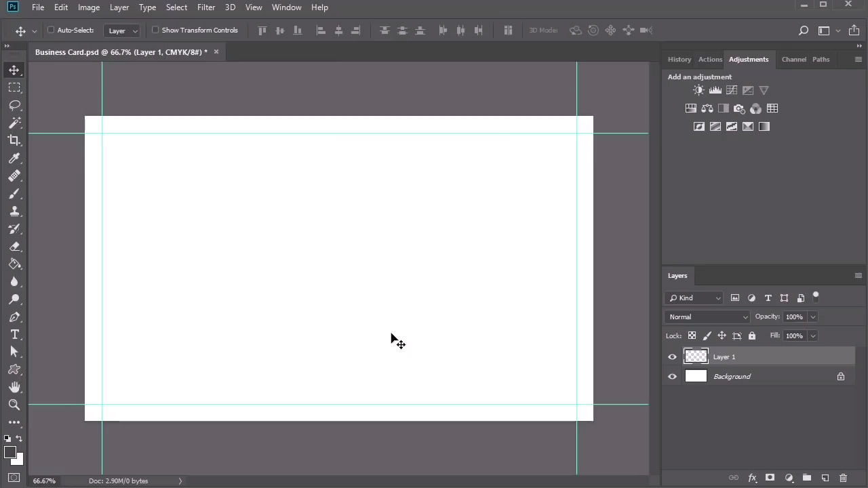The width and height of the screenshot is (868, 488).
Task: Add Brightness/Contrast adjustment
Action: 698,90
